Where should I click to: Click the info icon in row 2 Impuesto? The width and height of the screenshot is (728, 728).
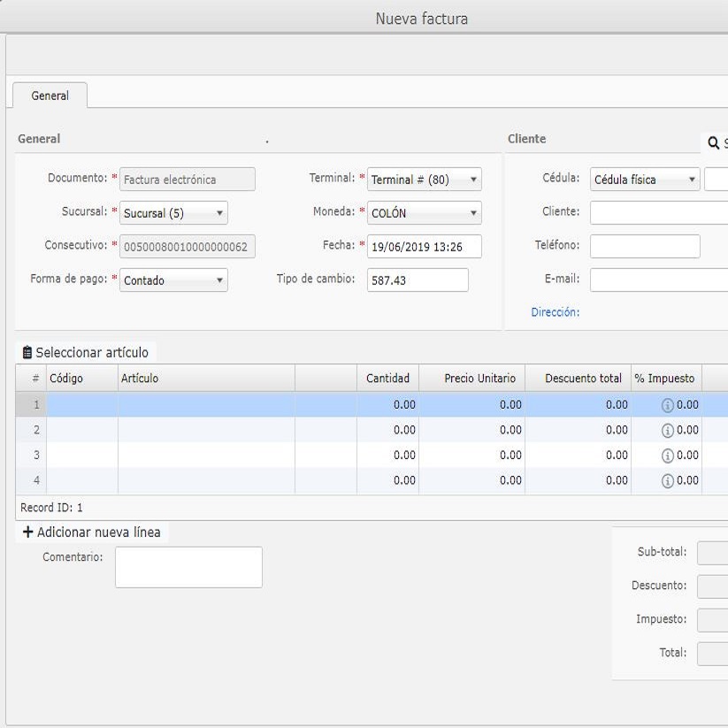tap(667, 430)
